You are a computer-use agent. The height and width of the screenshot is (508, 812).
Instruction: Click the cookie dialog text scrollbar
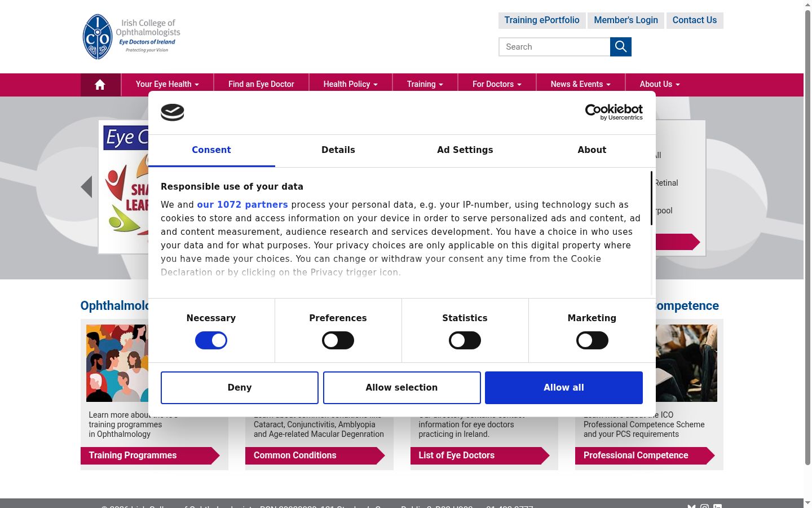point(652,199)
